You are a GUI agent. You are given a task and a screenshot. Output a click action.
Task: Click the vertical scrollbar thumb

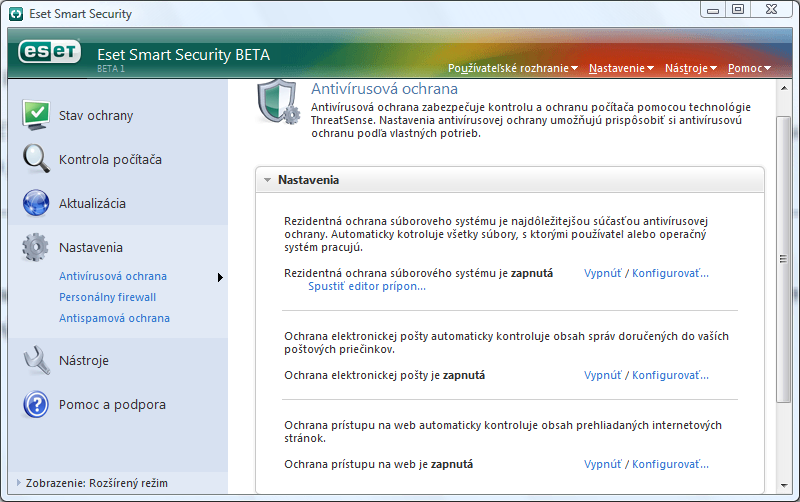pos(784,259)
